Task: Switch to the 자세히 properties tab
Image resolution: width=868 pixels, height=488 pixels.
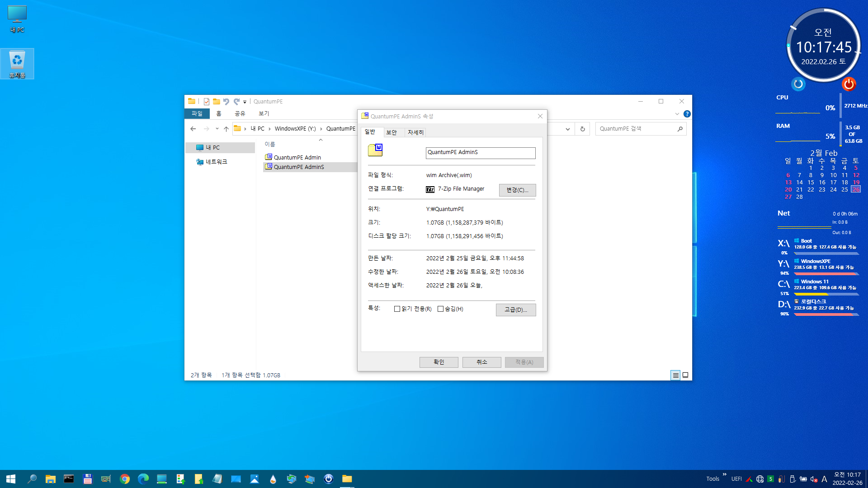Action: click(x=415, y=132)
